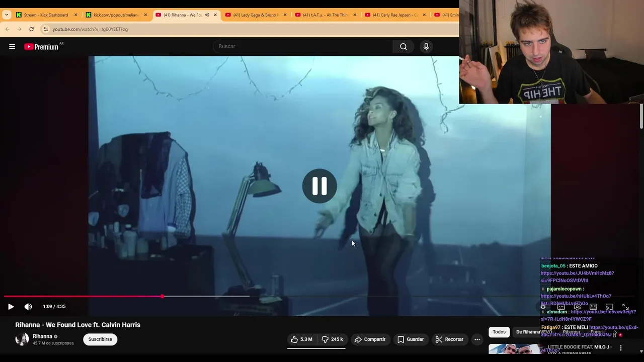Screen dimensions: 644x362
Task: Close the Stream - Kick Dashboard tab
Action: click(x=76, y=15)
